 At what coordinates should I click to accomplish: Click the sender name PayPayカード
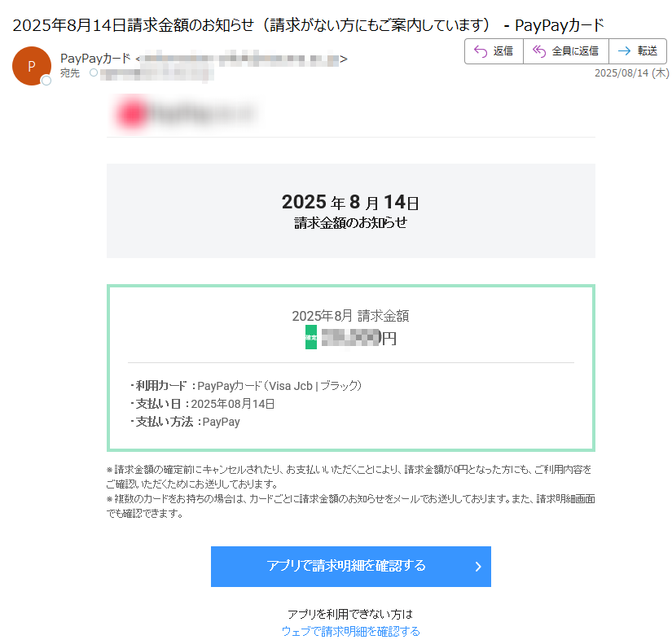tap(95, 59)
